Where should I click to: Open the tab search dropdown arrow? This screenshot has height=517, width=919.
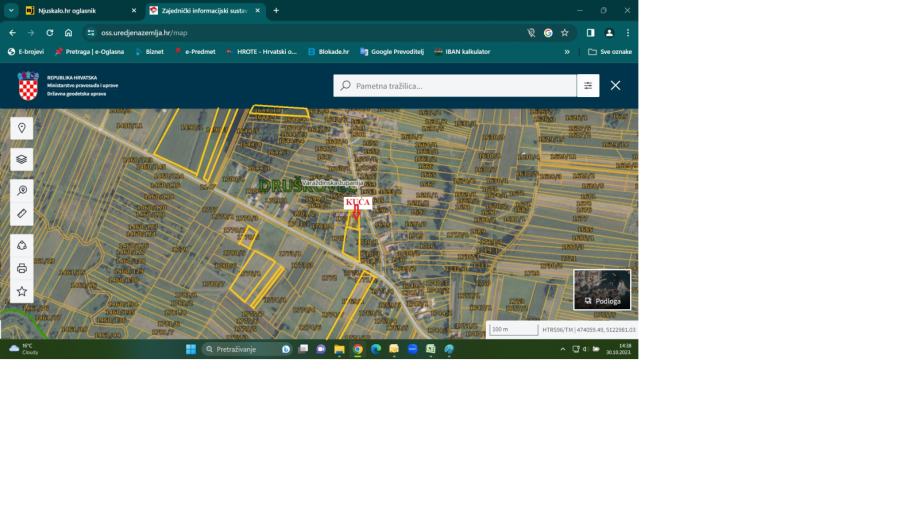tap(11, 10)
